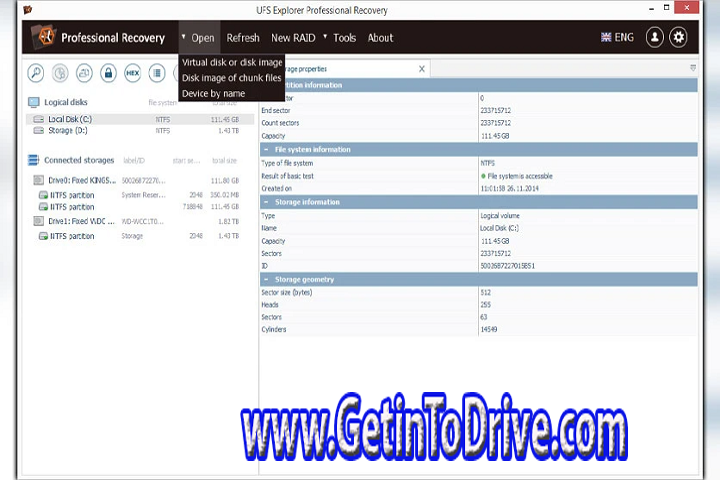Viewport: 720px width, 480px height.
Task: Click the Logical disks monitor icon
Action: tap(34, 102)
